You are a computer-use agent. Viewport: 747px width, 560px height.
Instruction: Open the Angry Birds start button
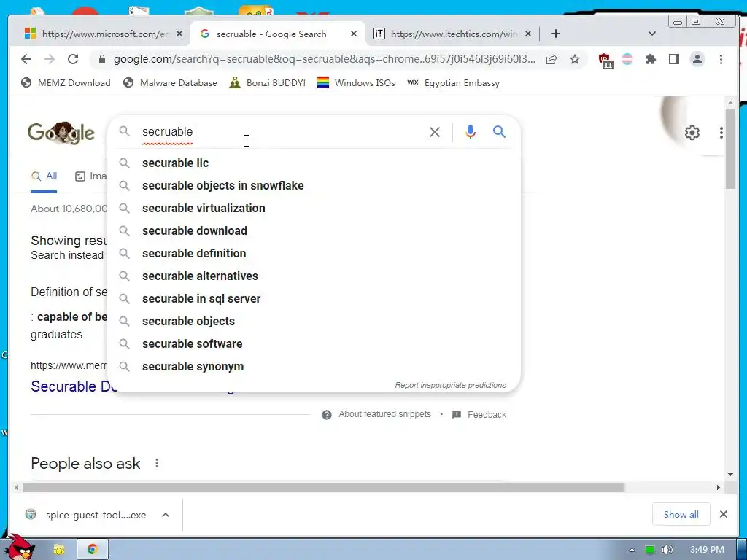19,548
